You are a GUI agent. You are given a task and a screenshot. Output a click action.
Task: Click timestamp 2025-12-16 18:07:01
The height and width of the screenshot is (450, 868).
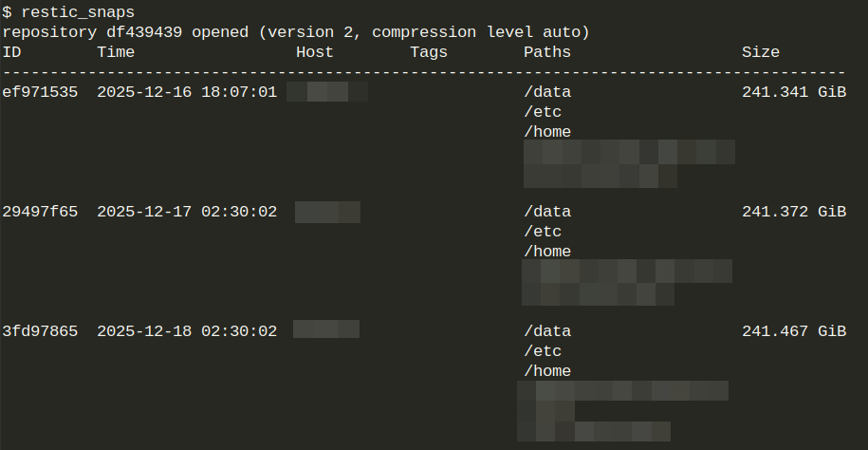[187, 92]
